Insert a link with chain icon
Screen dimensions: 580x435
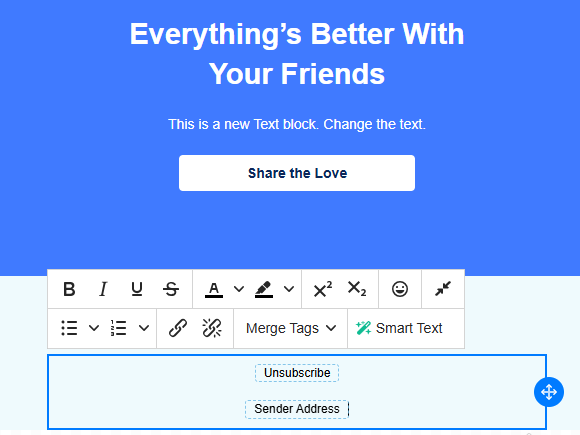pos(178,328)
